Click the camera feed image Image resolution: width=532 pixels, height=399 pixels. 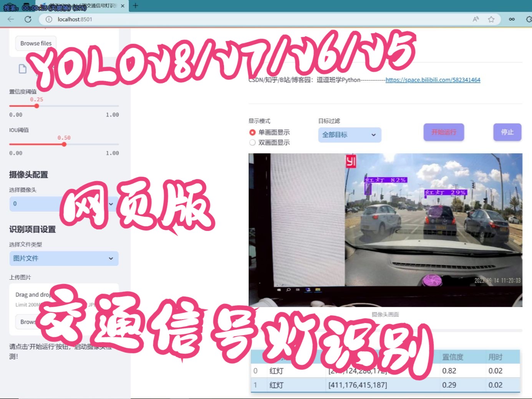[385, 230]
